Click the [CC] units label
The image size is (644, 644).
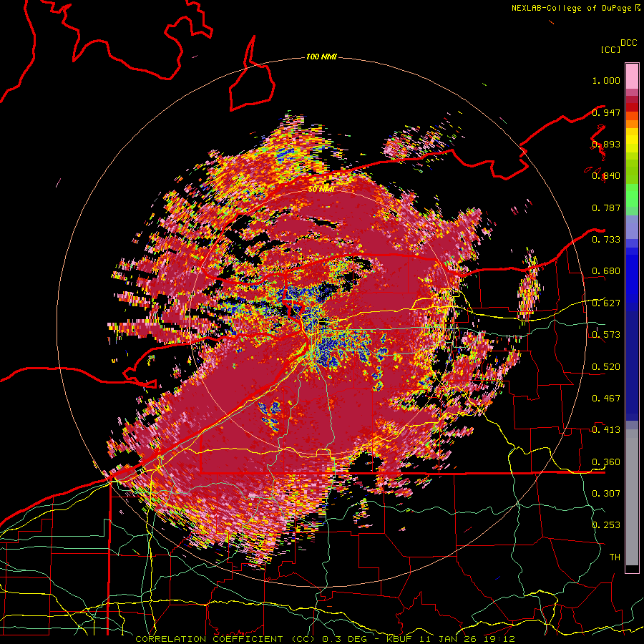610,49
